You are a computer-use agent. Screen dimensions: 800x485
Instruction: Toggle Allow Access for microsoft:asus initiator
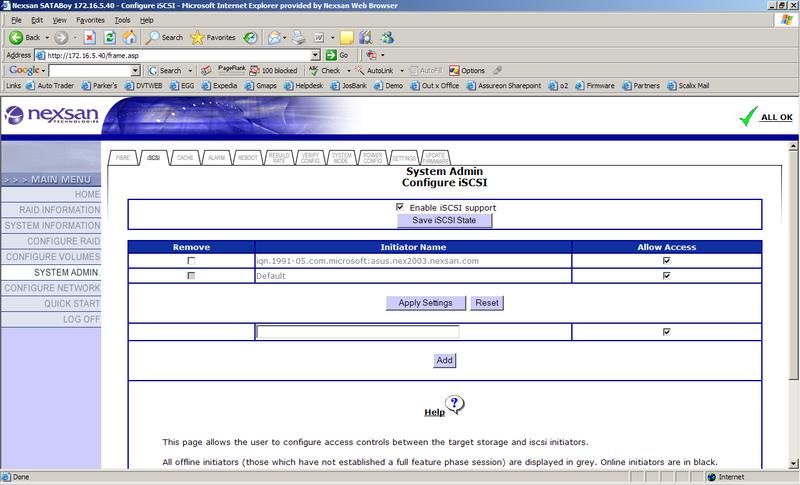coord(666,261)
